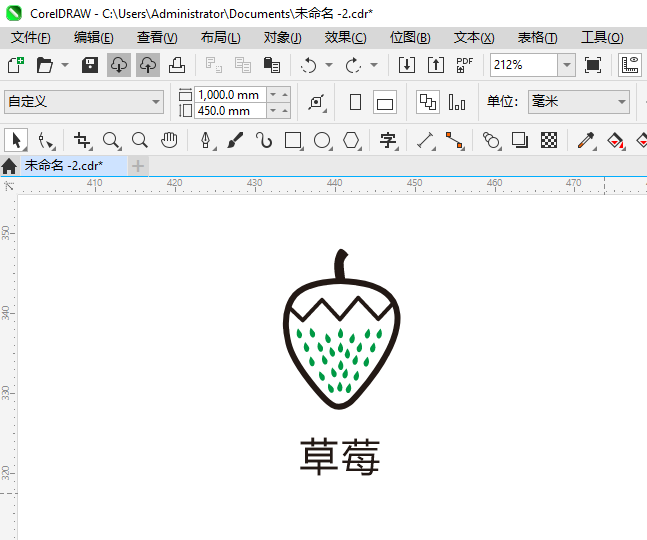
Task: Expand the Open file dropdown arrow
Action: 65,65
